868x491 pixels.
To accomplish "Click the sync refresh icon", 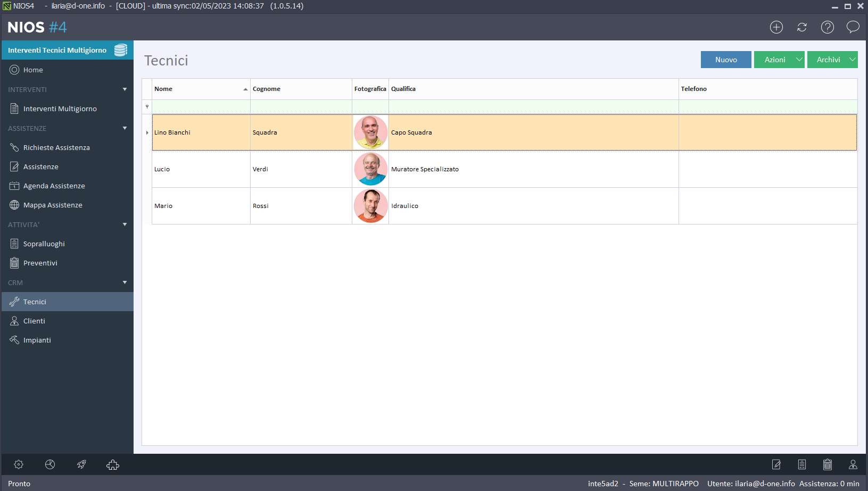I will (x=802, y=27).
